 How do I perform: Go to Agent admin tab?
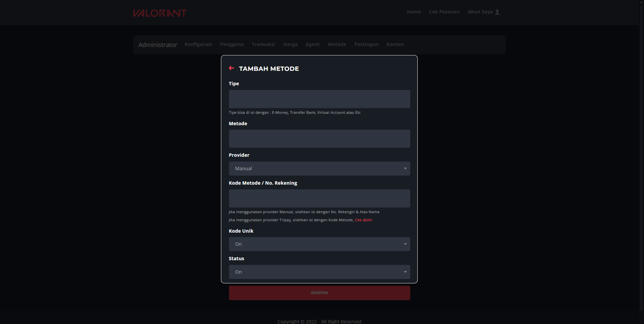tap(313, 44)
